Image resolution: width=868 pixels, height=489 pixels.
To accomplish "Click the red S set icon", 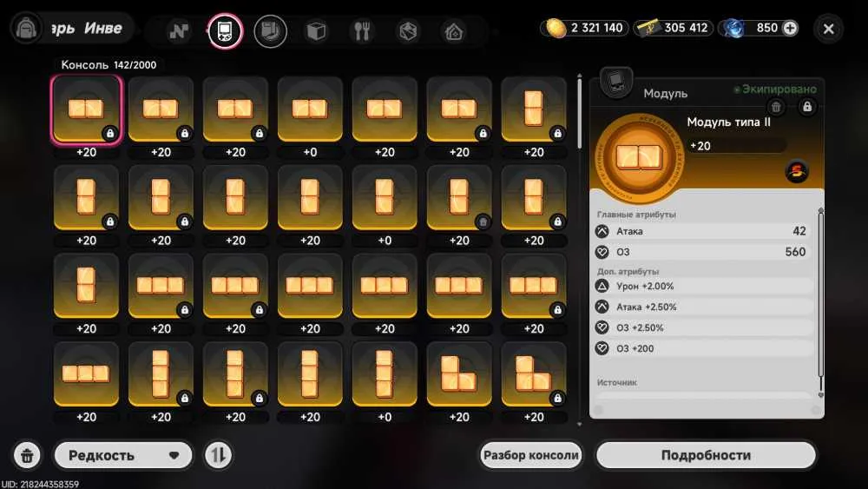I will point(797,172).
